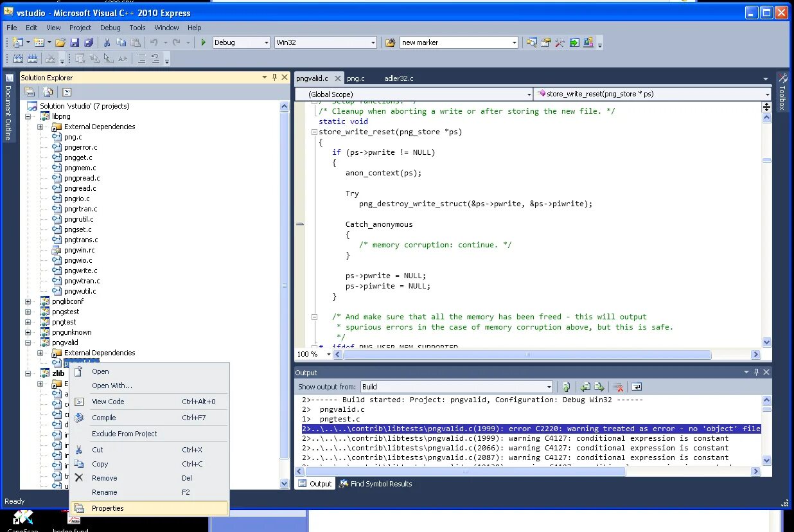Switch to the adler32.c editor tab

pos(399,78)
